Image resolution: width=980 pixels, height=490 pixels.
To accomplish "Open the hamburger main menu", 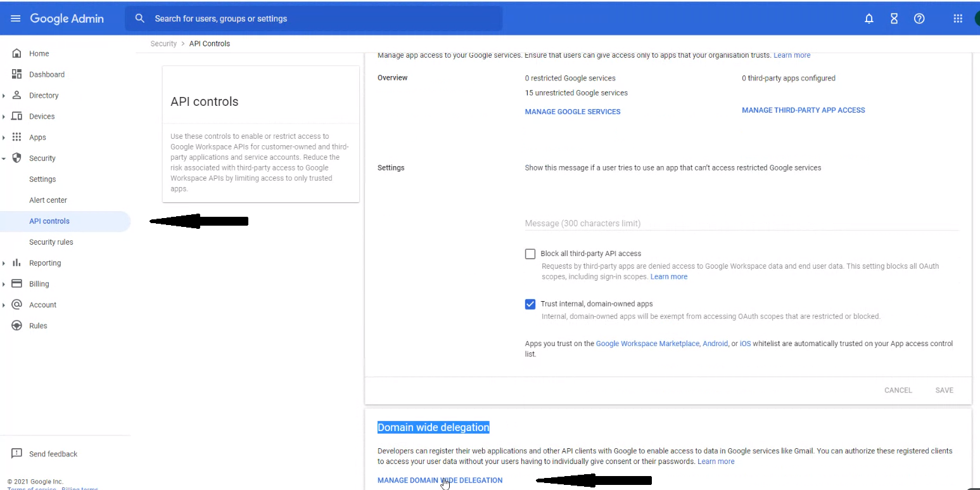I will click(x=16, y=18).
